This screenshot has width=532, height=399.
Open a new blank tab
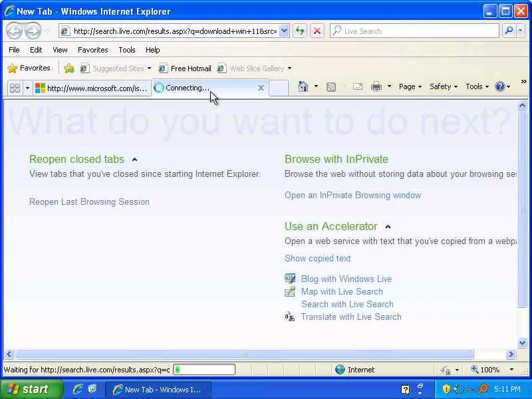click(x=279, y=88)
